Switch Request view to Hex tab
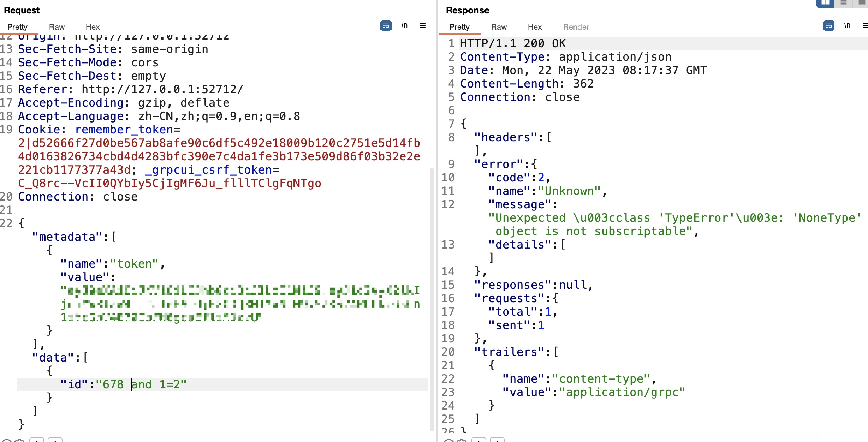 pyautogui.click(x=93, y=27)
